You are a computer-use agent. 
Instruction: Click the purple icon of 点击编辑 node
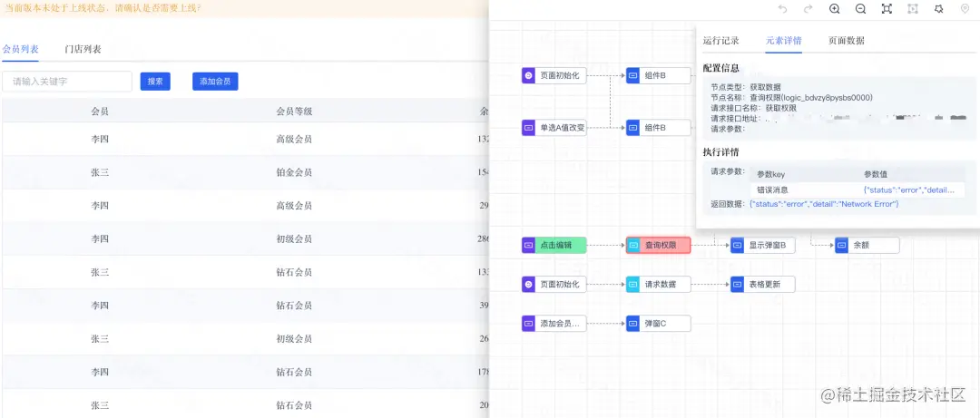(x=529, y=246)
